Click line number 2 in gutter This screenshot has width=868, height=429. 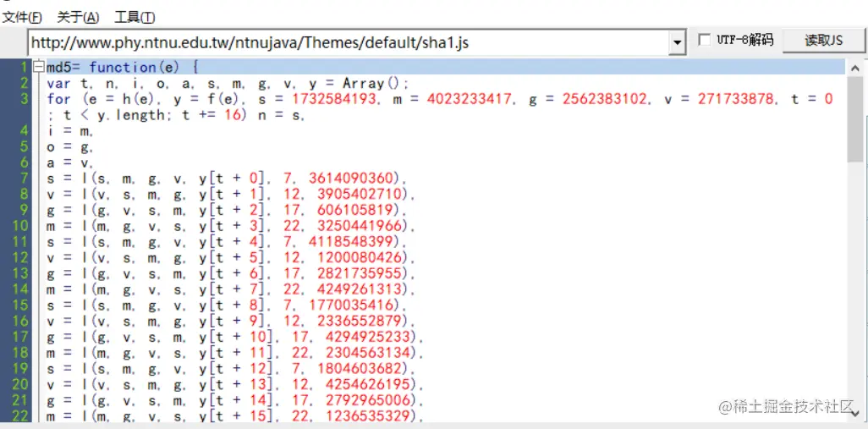point(24,84)
